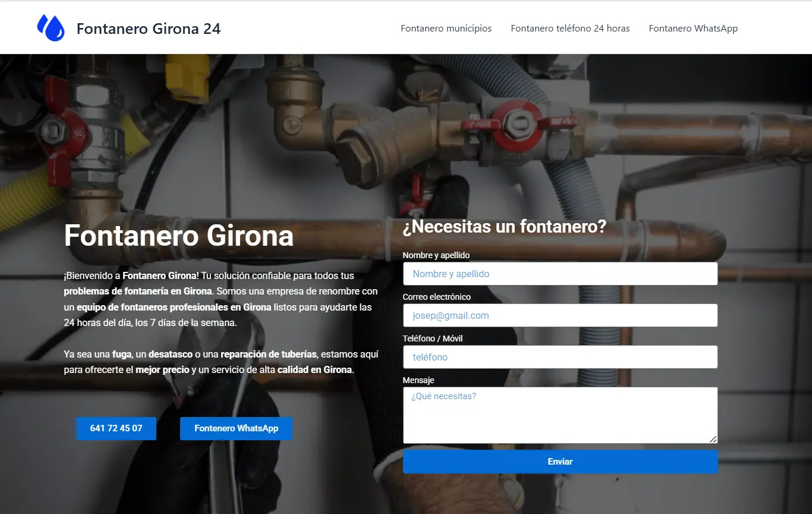Focus the teléfono input box
Screen dimensions: 812x514
[x=560, y=357]
